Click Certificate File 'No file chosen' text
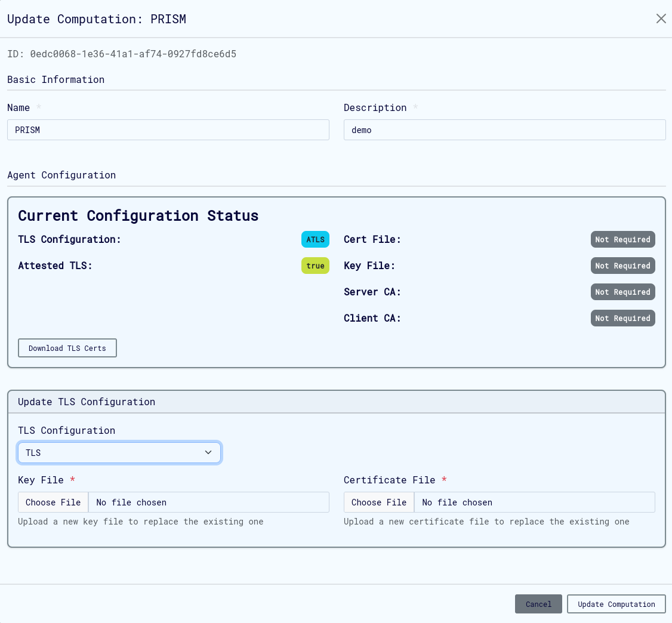This screenshot has height=623, width=672. pos(457,502)
